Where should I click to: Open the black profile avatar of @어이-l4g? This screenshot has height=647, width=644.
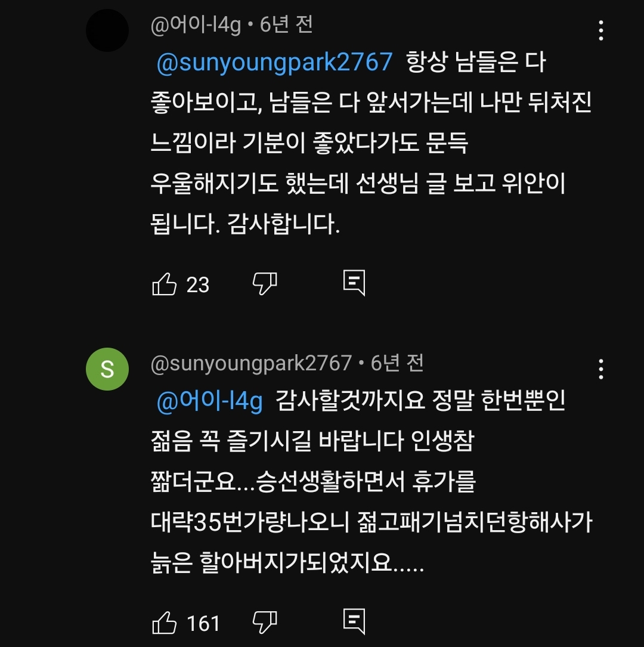(107, 30)
